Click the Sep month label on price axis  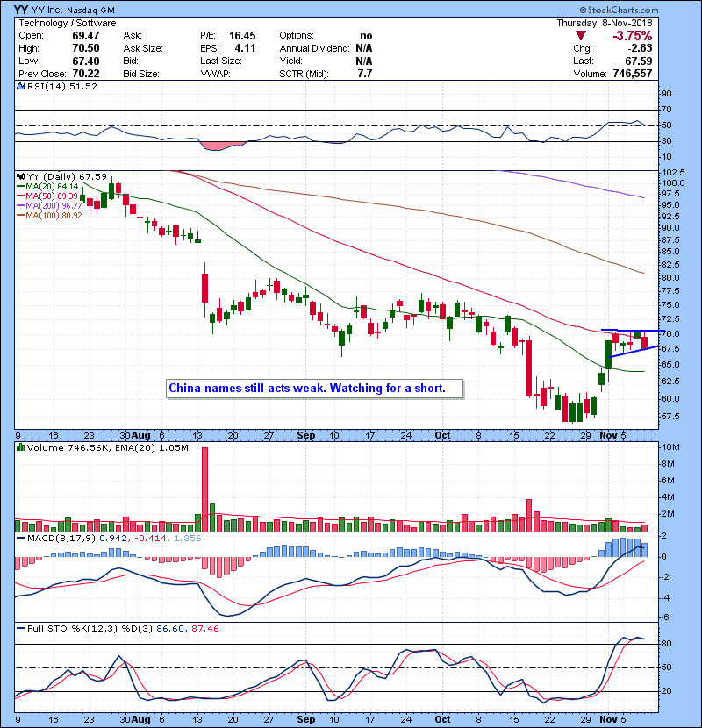point(305,435)
